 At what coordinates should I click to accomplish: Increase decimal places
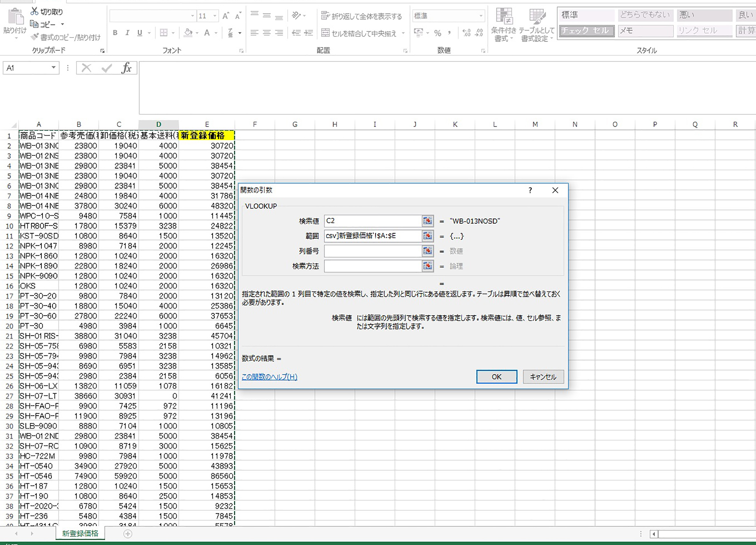click(466, 33)
